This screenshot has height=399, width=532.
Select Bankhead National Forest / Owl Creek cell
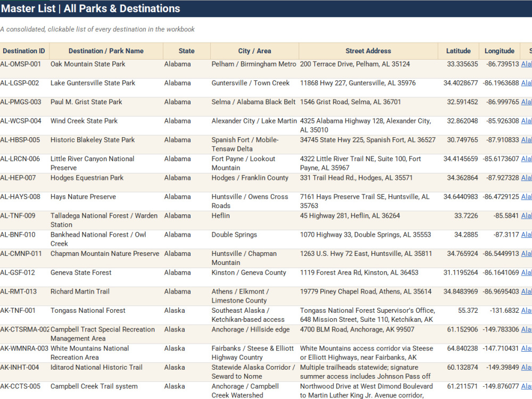[x=106, y=240]
